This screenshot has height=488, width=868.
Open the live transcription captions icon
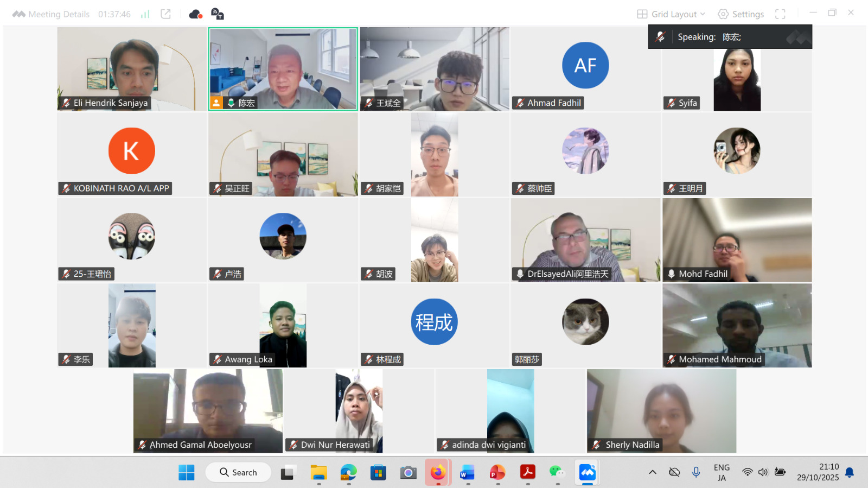pos(218,14)
